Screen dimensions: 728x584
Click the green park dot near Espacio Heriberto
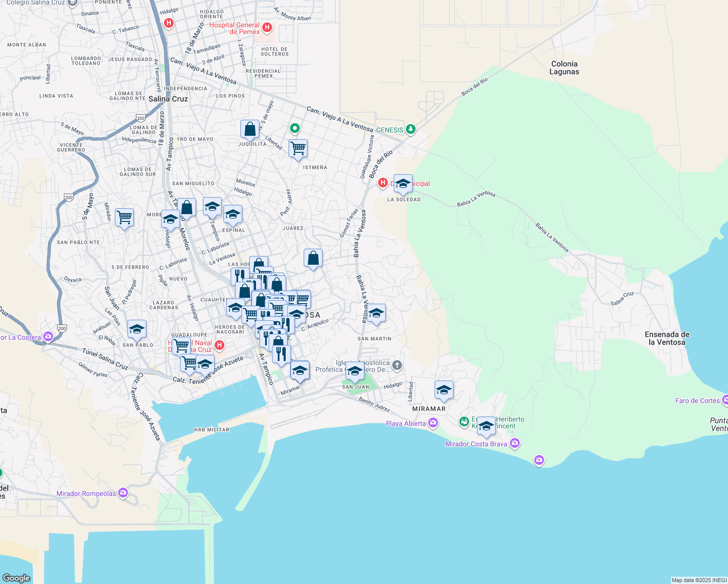click(464, 422)
